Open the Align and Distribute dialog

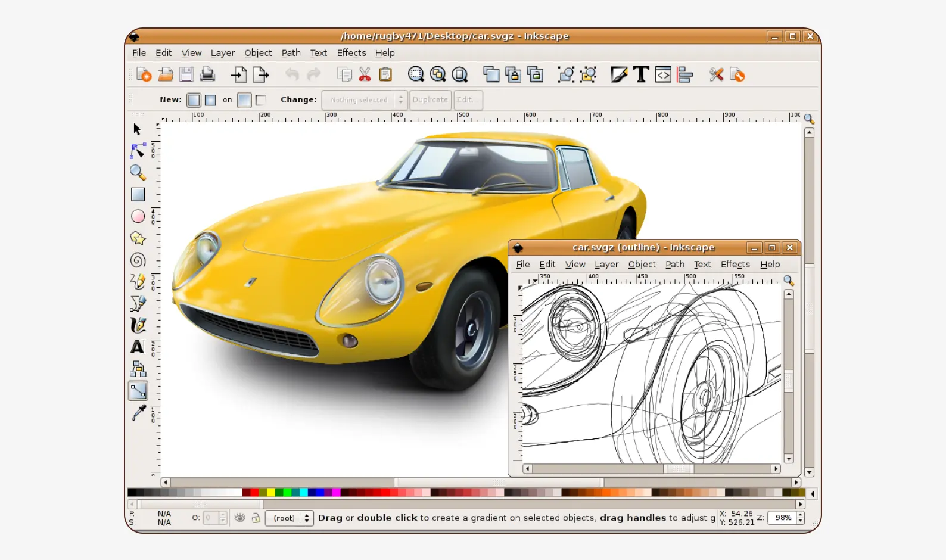tap(685, 74)
